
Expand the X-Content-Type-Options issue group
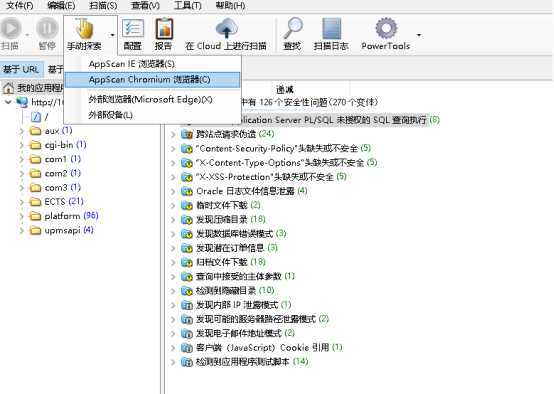pos(173,163)
